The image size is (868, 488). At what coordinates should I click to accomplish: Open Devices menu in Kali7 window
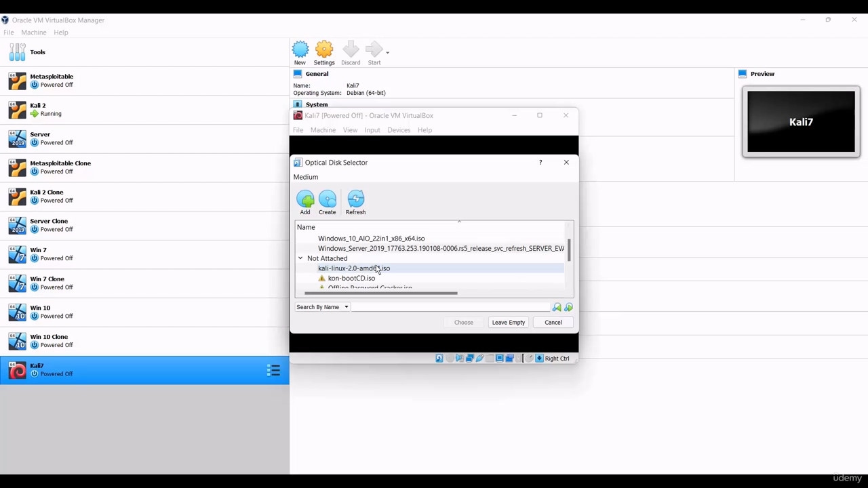[399, 130]
